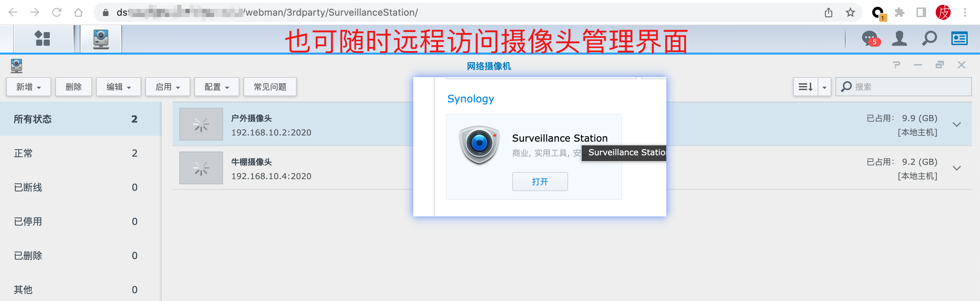Click the DSM magnifier search icon
This screenshot has height=301, width=980.
tap(930, 39)
